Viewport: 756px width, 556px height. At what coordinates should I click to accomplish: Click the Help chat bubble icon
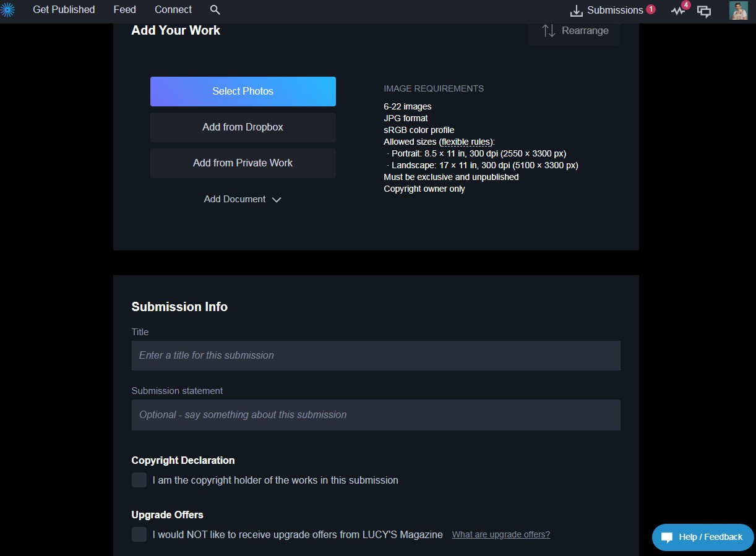pos(666,537)
